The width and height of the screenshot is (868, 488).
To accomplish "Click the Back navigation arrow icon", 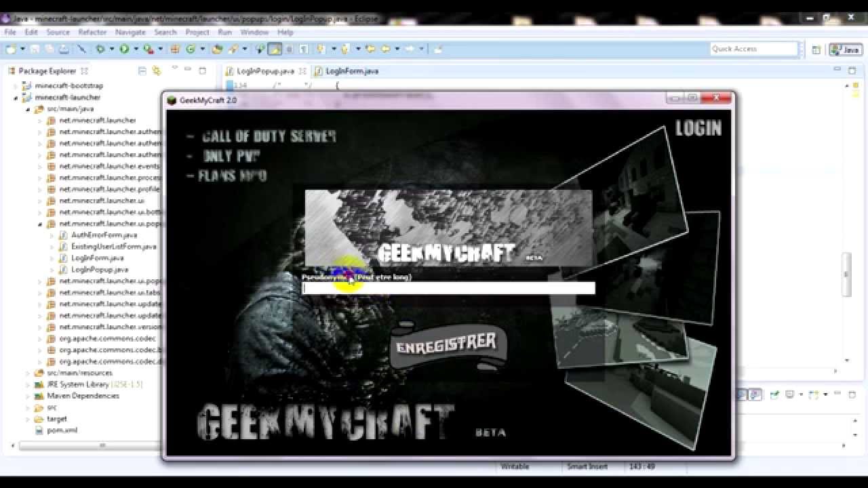I will tap(386, 49).
